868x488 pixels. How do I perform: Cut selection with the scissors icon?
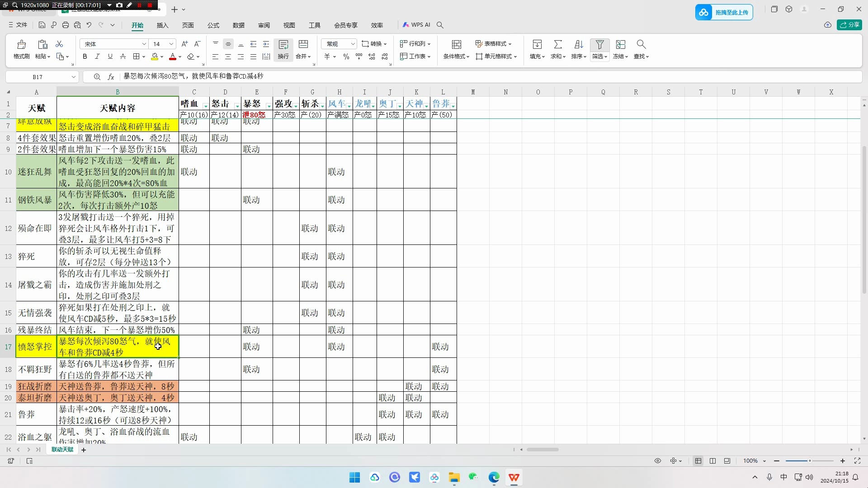59,44
